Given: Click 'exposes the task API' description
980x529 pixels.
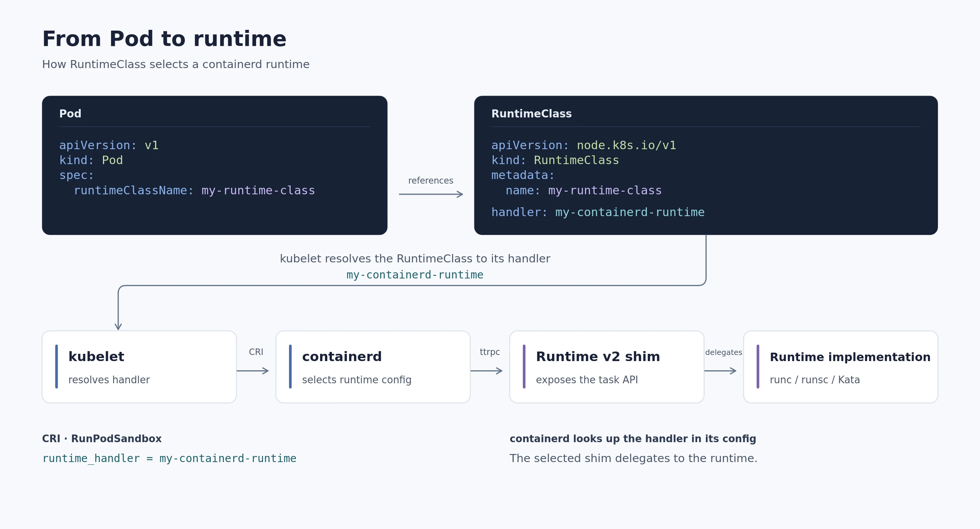Looking at the screenshot, I should tap(587, 380).
